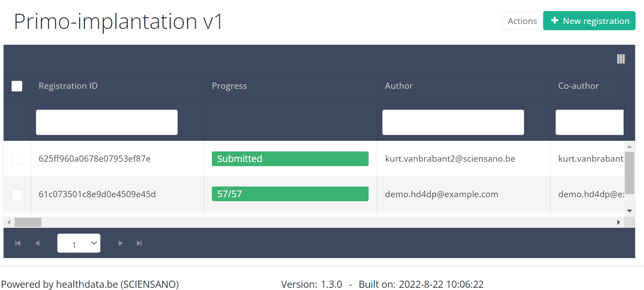Viewport: 644px width, 290px height.
Task: Toggle the select-all header checkbox
Action: pyautogui.click(x=17, y=86)
